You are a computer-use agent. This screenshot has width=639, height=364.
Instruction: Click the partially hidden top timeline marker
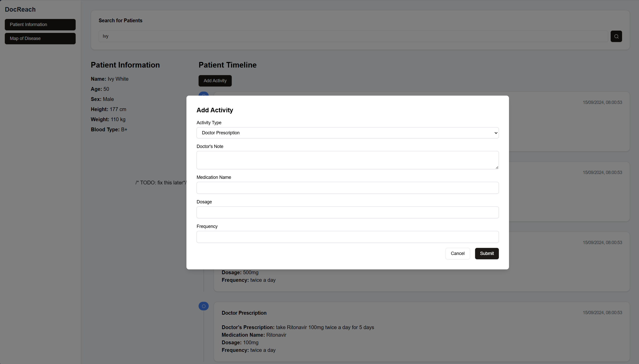click(x=203, y=94)
